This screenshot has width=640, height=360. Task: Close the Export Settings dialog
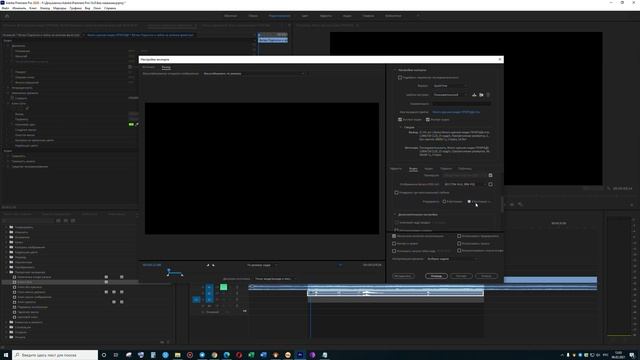coord(500,60)
